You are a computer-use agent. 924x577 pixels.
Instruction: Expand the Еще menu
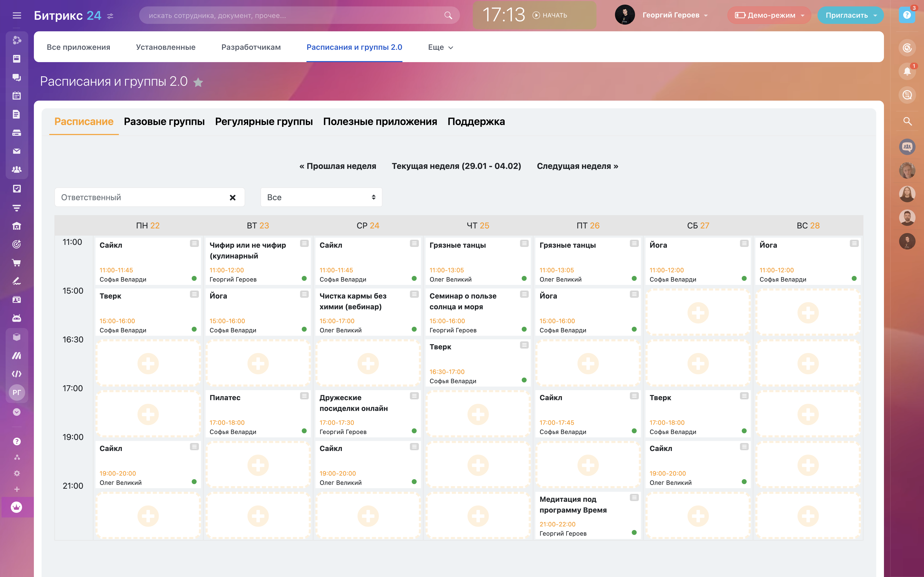[440, 47]
